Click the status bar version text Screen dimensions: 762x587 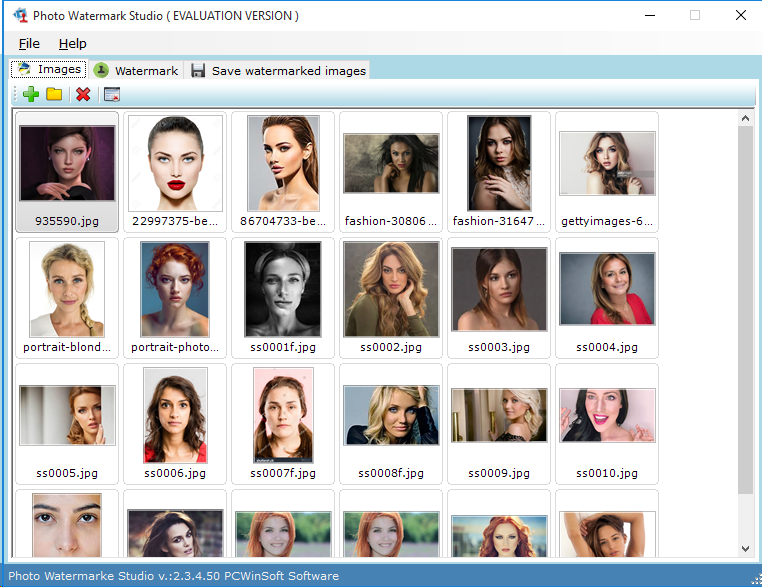click(x=173, y=576)
